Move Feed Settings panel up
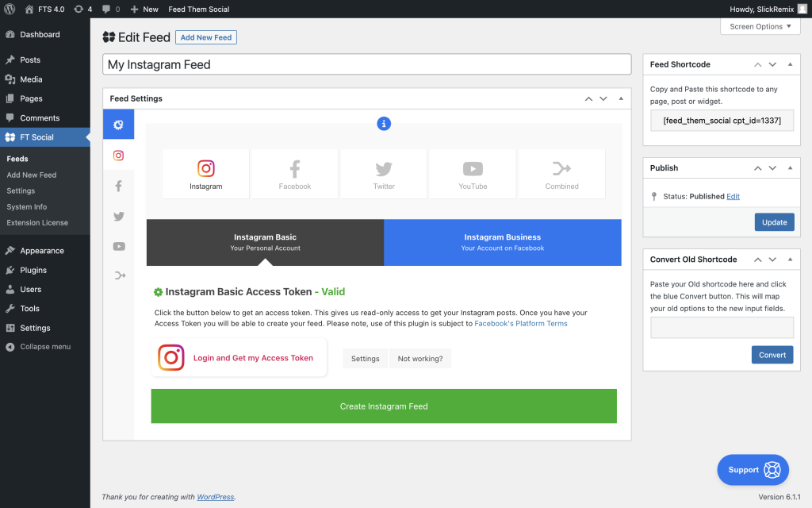 [588, 98]
